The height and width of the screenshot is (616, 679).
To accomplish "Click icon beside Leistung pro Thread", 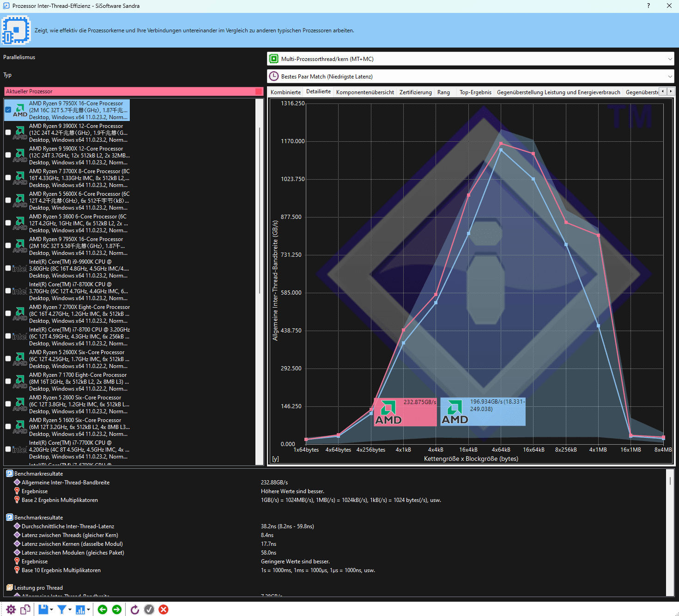I will [x=9, y=587].
